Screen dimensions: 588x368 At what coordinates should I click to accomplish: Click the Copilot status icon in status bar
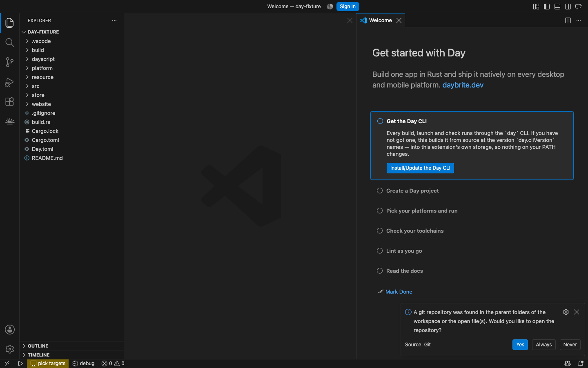click(568, 364)
